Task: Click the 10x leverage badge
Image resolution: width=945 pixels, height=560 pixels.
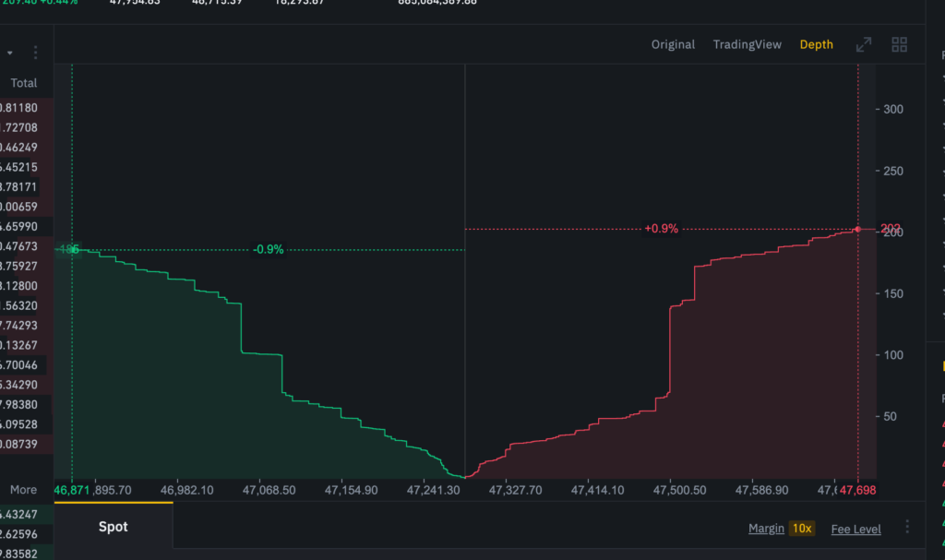Action: [x=802, y=528]
